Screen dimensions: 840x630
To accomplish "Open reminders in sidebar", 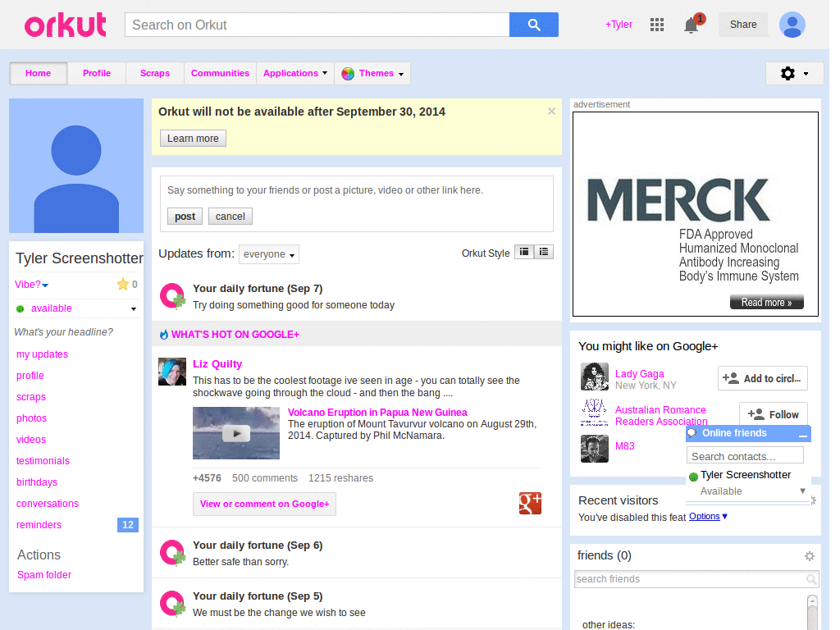I will (39, 525).
